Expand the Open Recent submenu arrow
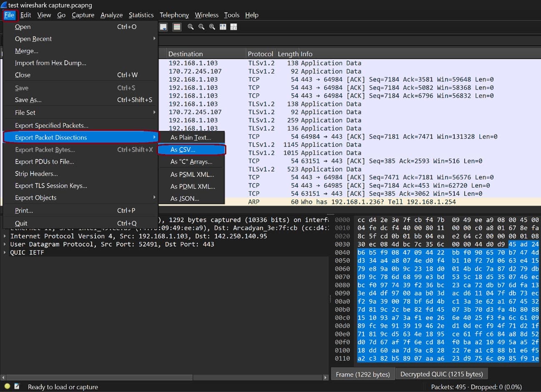This screenshot has width=541, height=392. coord(154,38)
